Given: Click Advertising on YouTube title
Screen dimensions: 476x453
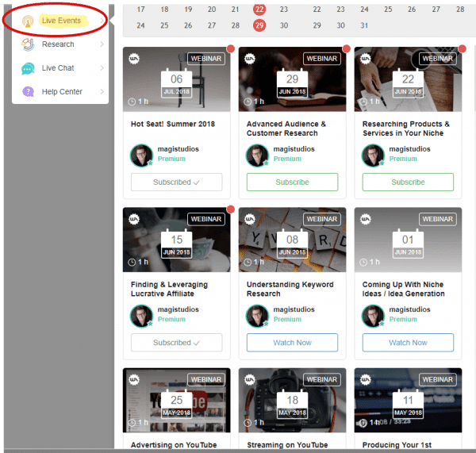Looking at the screenshot, I should [174, 445].
